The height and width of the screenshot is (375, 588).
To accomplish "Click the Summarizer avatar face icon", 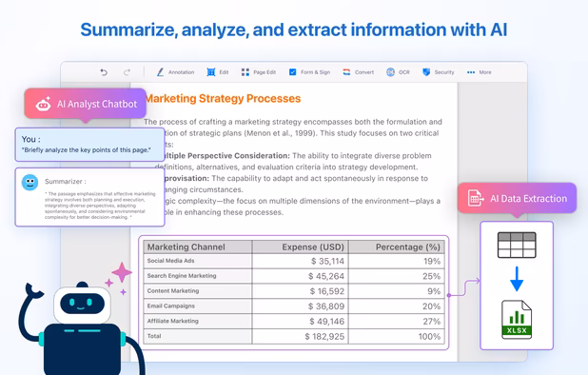I will [30, 183].
